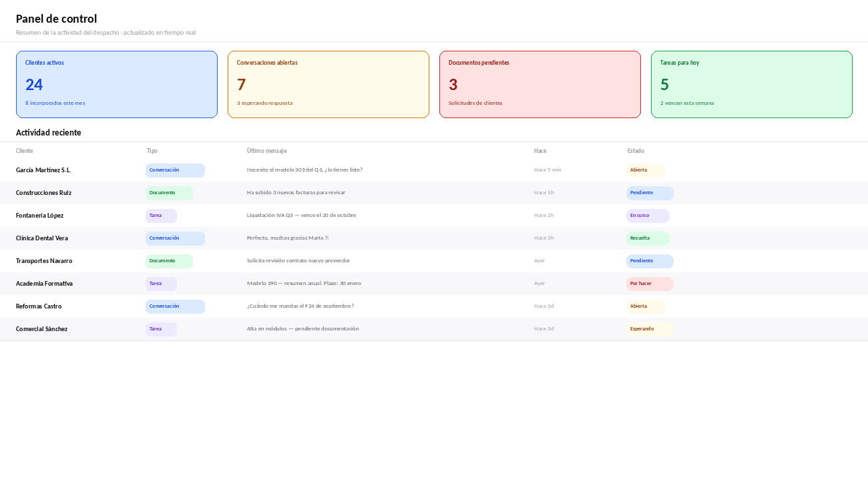Click the 'Hace 5 min' timestamp
868x494 pixels.
pos(548,170)
